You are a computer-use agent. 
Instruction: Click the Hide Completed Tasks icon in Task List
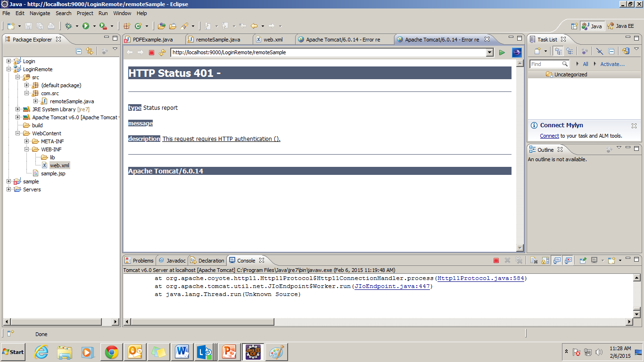tap(600, 51)
